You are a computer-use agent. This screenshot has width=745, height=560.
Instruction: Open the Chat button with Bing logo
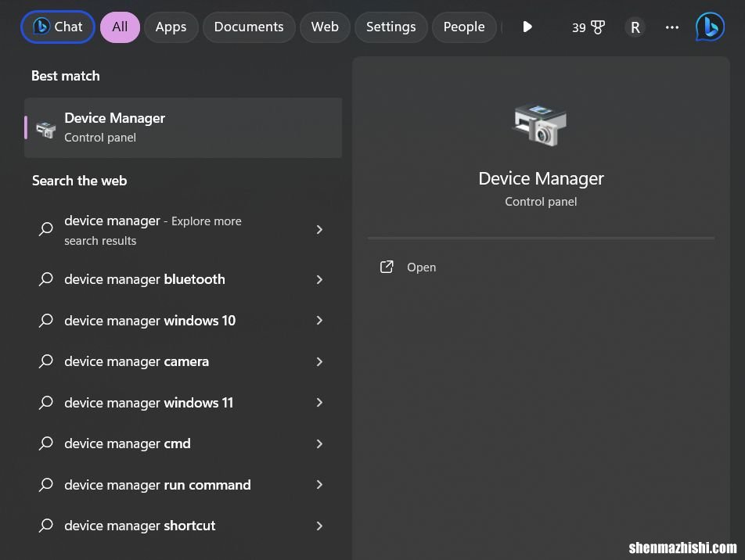[58, 27]
